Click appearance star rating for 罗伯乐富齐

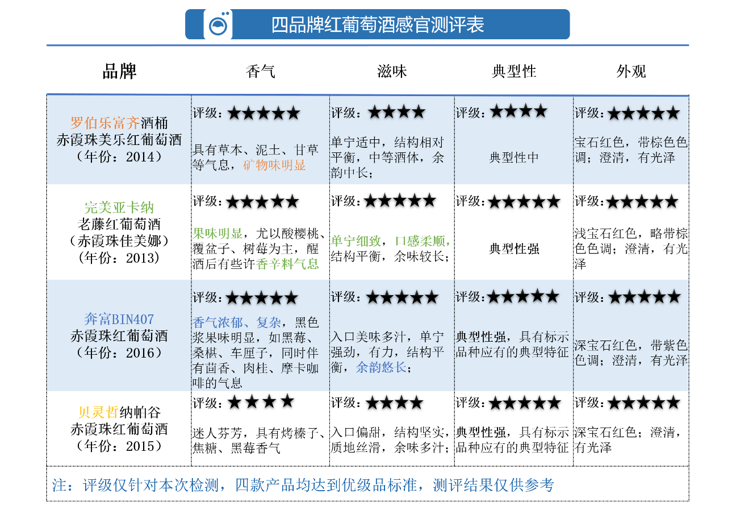[644, 113]
